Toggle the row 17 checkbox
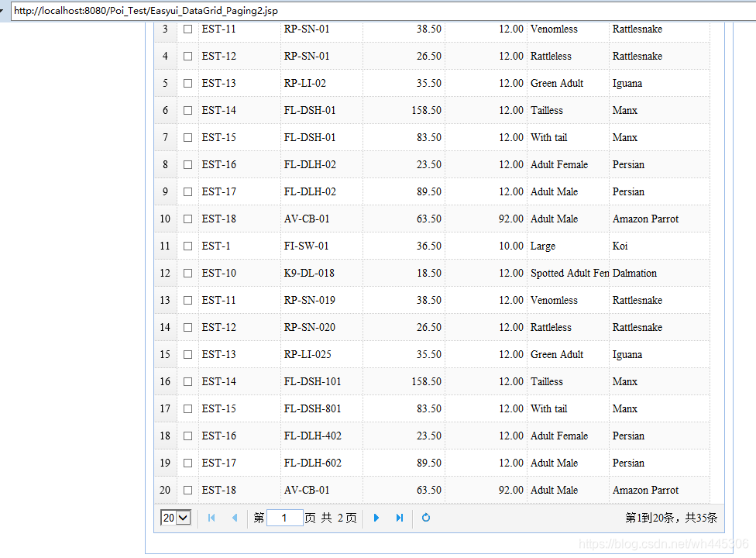This screenshot has height=558, width=756. point(188,408)
